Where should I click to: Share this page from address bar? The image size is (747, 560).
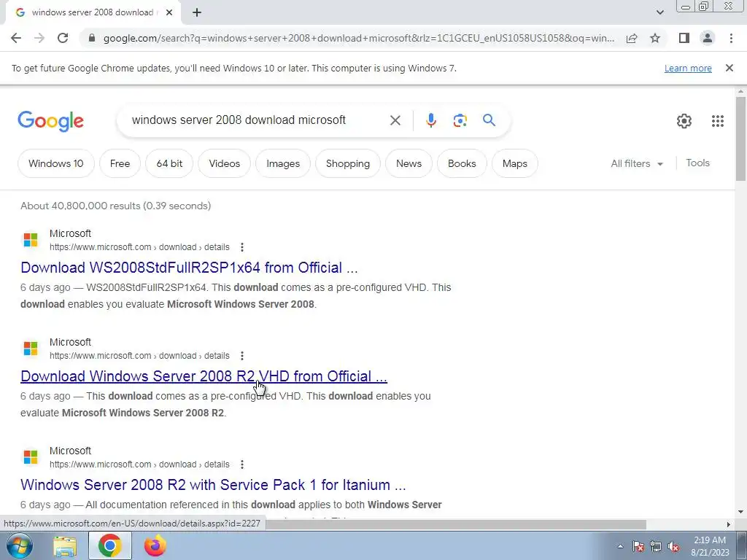632,38
